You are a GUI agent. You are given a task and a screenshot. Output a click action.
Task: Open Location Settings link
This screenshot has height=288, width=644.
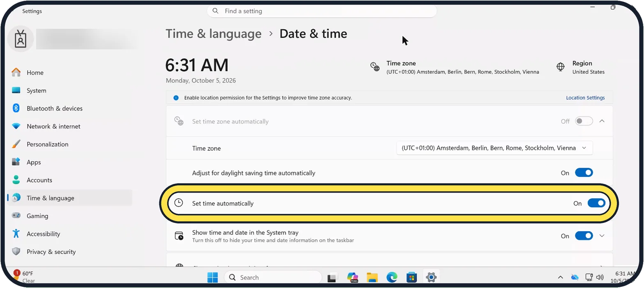tap(585, 98)
